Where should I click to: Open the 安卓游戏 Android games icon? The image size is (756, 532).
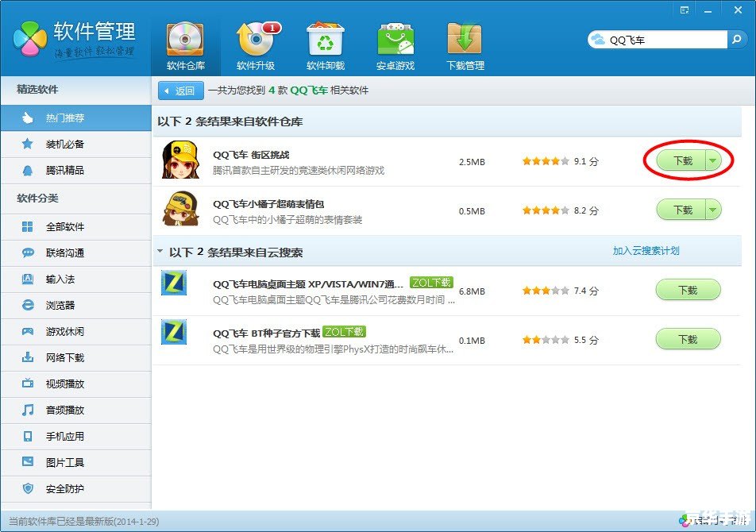pos(395,40)
